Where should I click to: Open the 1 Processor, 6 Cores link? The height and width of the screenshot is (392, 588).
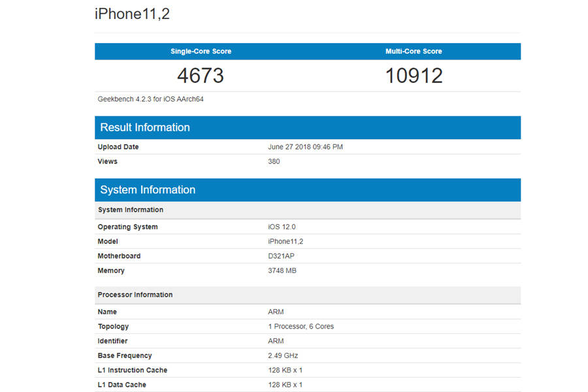pos(301,326)
